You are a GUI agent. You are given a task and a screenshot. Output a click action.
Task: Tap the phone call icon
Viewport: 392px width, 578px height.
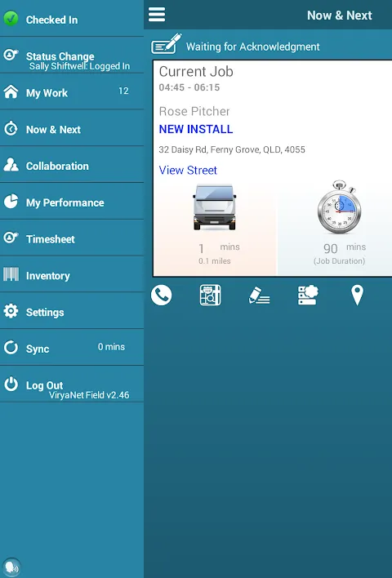[161, 296]
